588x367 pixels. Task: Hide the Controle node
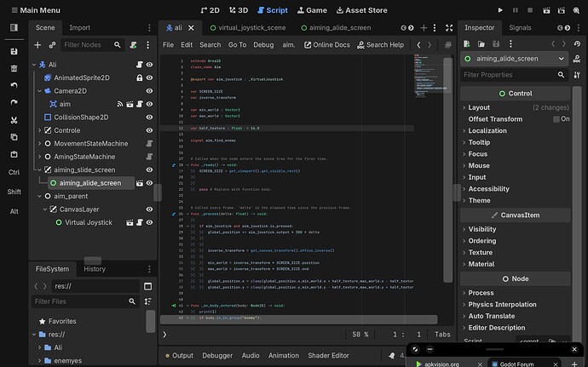[x=149, y=130]
